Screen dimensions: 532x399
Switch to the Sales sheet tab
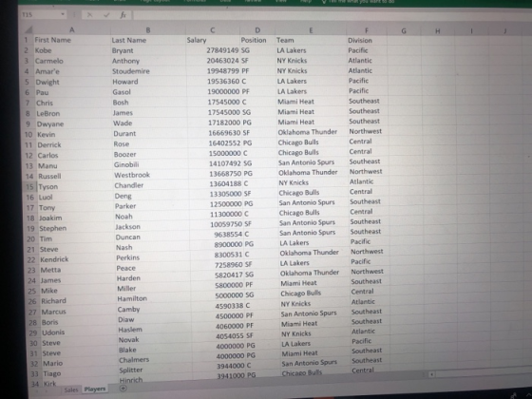[71, 389]
